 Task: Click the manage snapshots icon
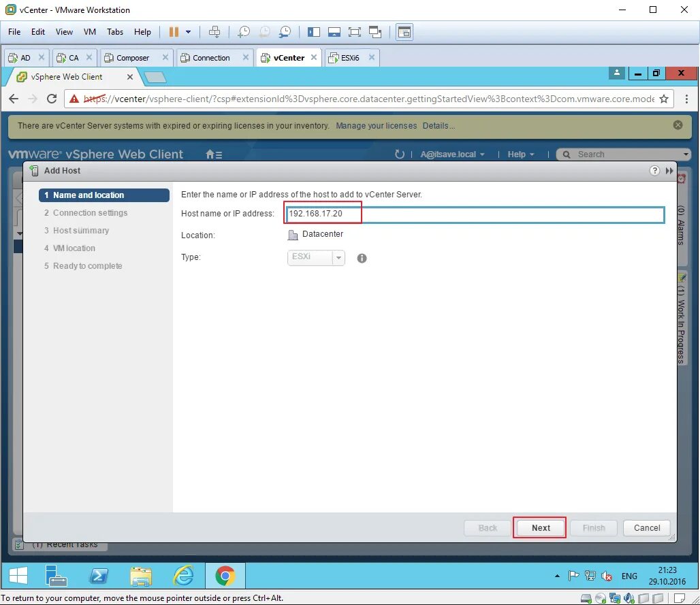click(285, 32)
